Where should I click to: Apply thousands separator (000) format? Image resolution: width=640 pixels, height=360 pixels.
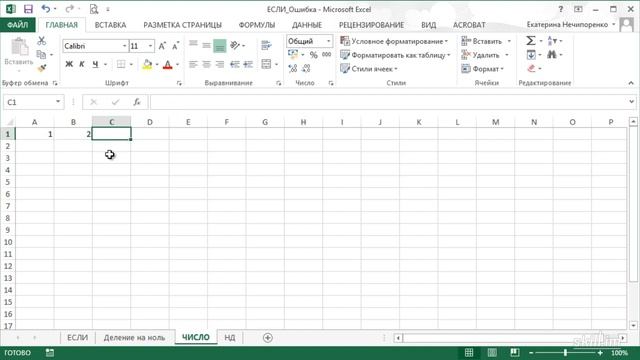pyautogui.click(x=327, y=55)
